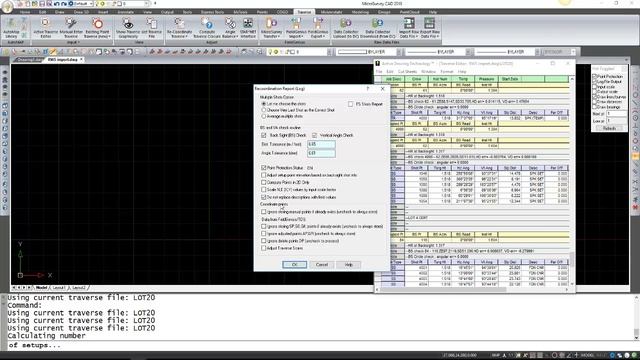The width and height of the screenshot is (640, 360).
Task: Click the Dist. Tolerance input field
Action: [321, 144]
